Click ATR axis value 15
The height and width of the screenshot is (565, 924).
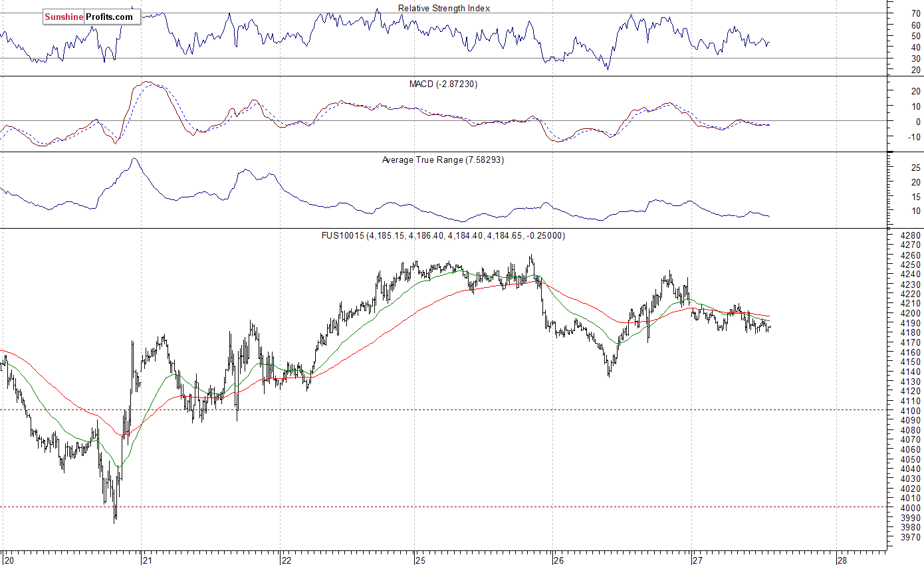click(x=915, y=196)
